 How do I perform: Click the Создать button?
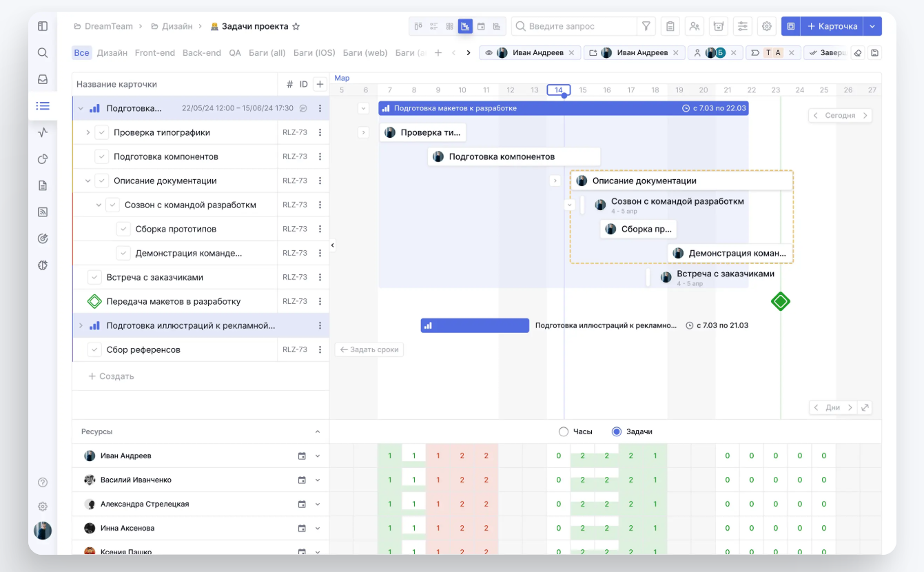coord(112,376)
